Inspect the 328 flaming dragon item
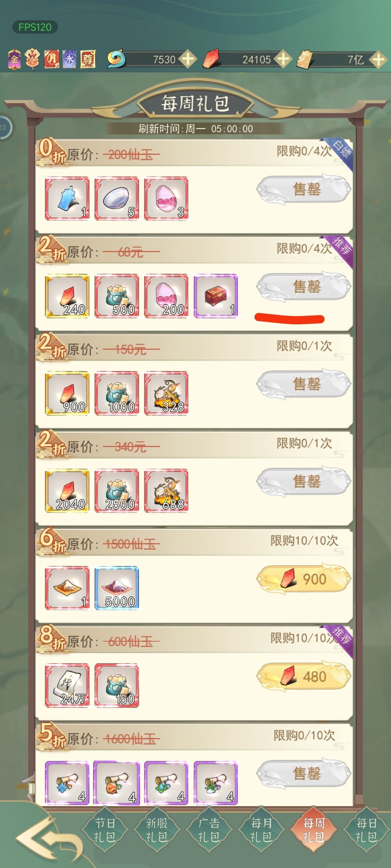The height and width of the screenshot is (868, 391). click(x=166, y=393)
